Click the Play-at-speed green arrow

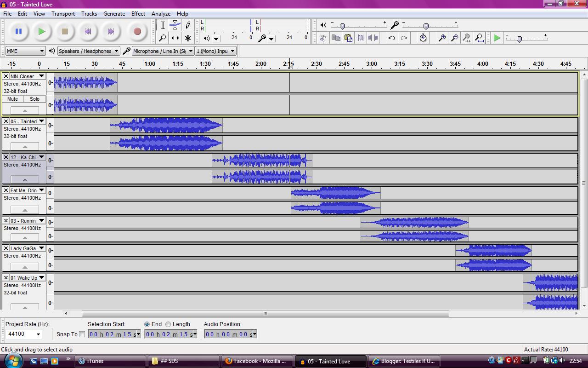click(x=497, y=38)
